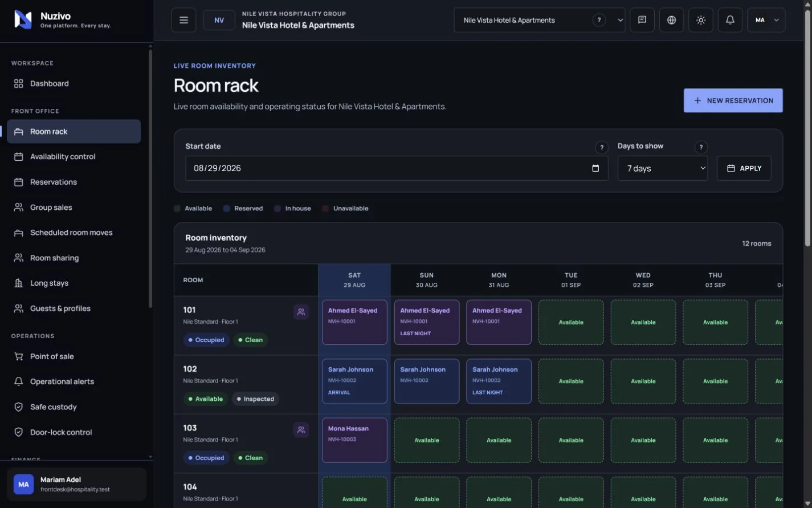Toggle light theme sun icon
This screenshot has width=812, height=508.
point(701,20)
